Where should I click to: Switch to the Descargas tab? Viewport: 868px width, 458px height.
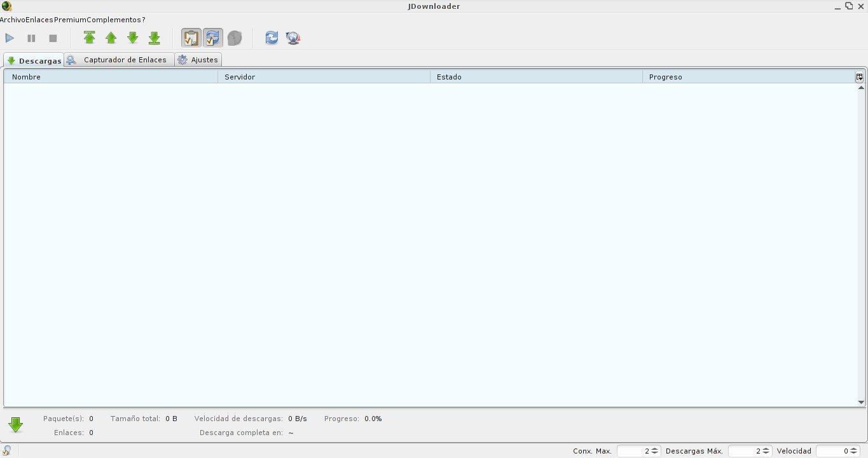pyautogui.click(x=34, y=60)
